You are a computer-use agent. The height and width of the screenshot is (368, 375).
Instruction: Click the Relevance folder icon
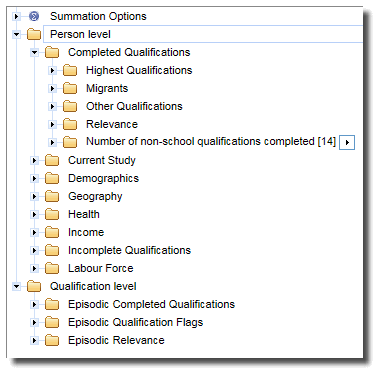[70, 124]
